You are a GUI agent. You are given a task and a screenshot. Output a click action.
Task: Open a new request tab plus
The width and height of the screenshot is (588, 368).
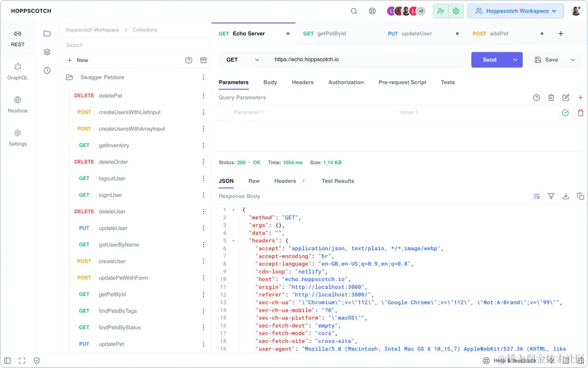pos(561,33)
